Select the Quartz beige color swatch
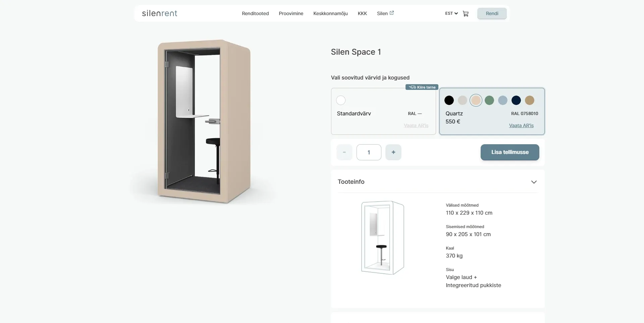Screen dimensions: 644x323 (476, 100)
